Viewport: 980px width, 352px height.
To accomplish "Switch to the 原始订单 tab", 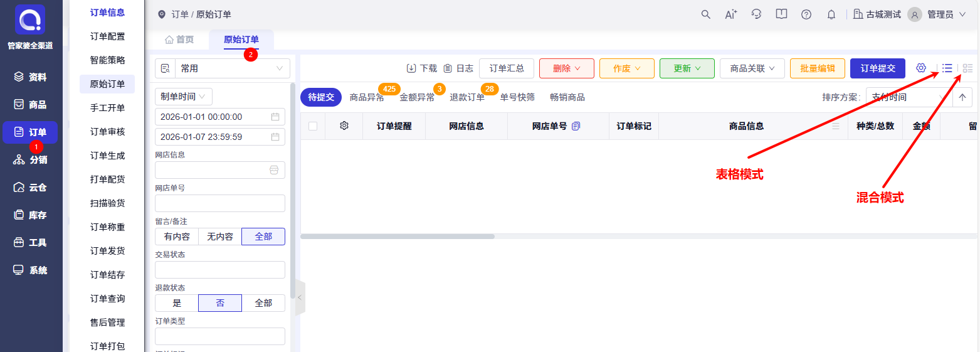I will (x=241, y=40).
